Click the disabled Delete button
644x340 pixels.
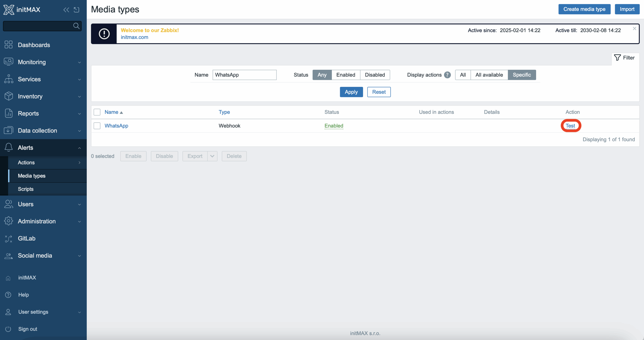(234, 156)
